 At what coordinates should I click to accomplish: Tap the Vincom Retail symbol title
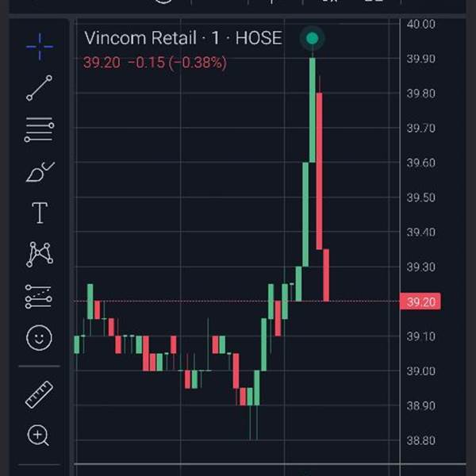tap(182, 38)
